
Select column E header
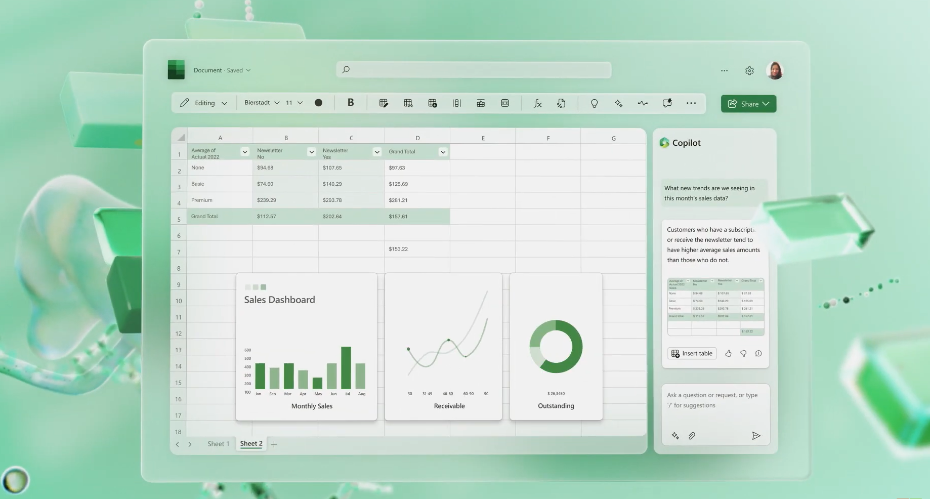(483, 138)
